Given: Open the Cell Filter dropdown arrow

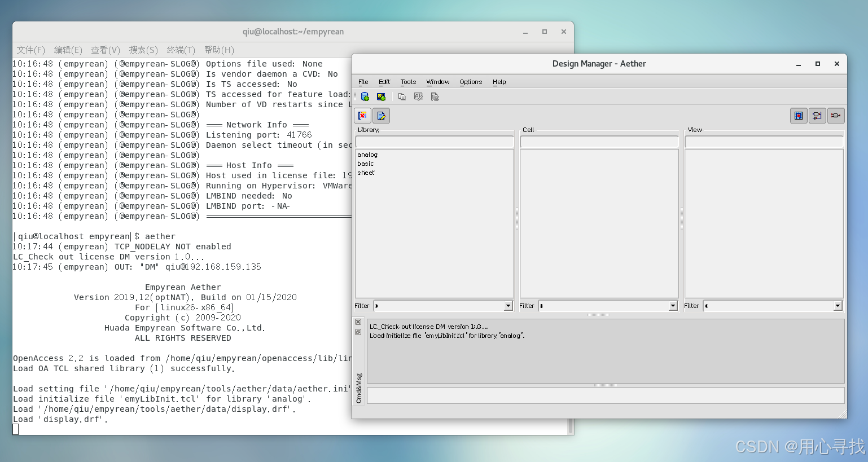Looking at the screenshot, I should [x=673, y=306].
